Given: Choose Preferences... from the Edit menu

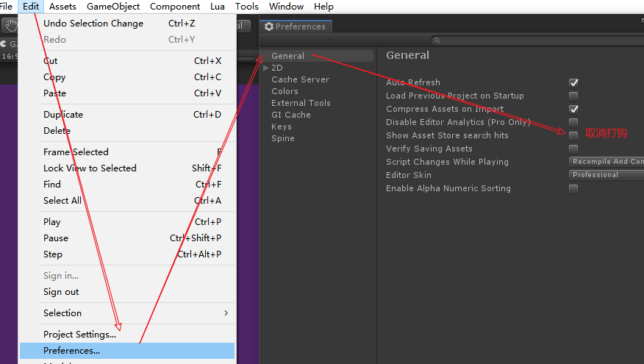Looking at the screenshot, I should click(72, 351).
